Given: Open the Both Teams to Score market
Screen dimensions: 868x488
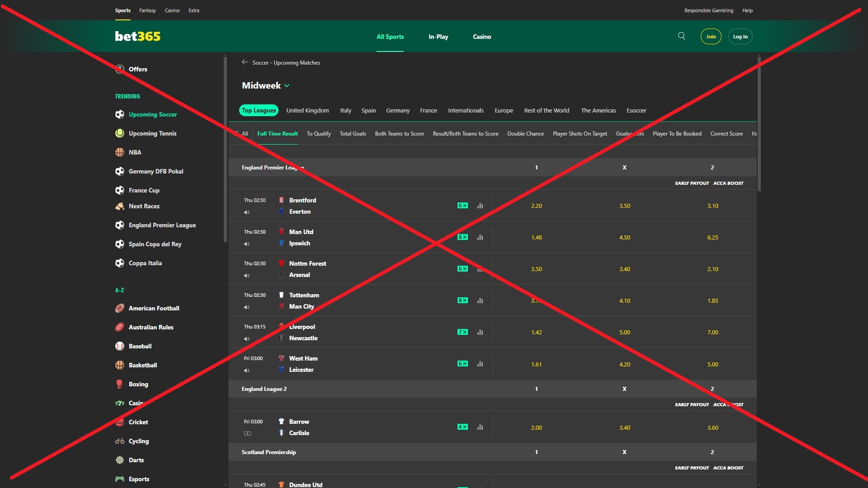Looking at the screenshot, I should point(399,134).
